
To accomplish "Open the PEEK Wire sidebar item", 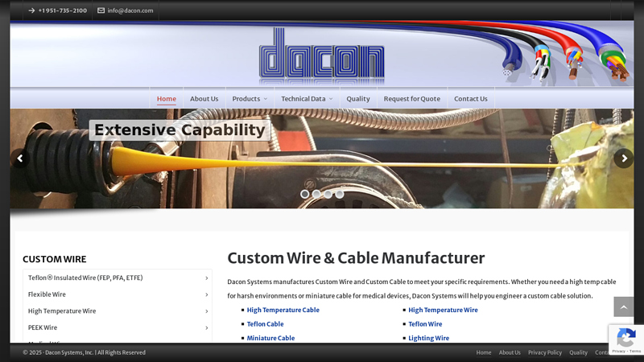I will tap(43, 327).
